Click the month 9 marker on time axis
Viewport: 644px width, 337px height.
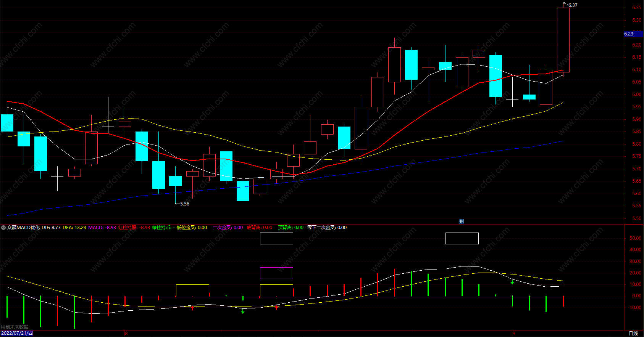[x=513, y=334]
